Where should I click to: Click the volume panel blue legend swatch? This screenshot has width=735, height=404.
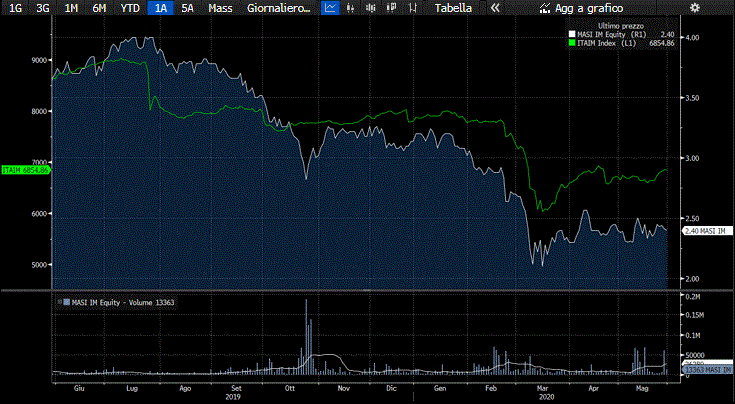(67, 303)
